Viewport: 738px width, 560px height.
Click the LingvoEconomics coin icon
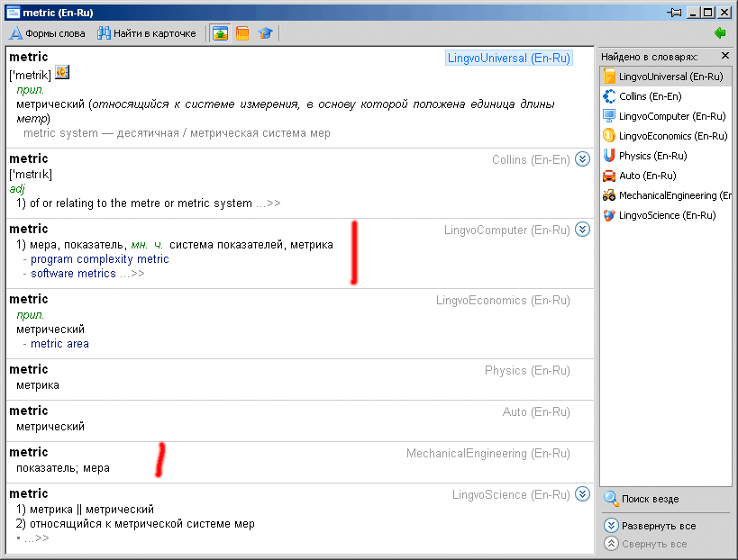(x=609, y=135)
